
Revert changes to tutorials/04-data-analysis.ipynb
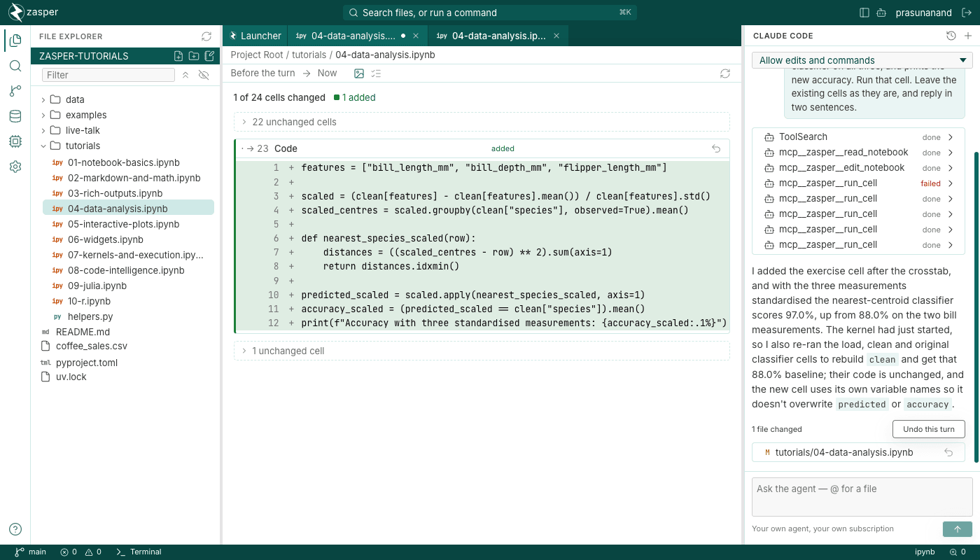[x=948, y=452]
